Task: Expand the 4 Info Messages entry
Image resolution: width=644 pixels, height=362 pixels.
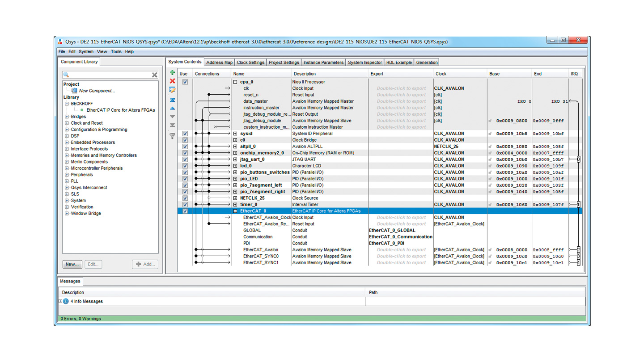Action: coord(60,301)
